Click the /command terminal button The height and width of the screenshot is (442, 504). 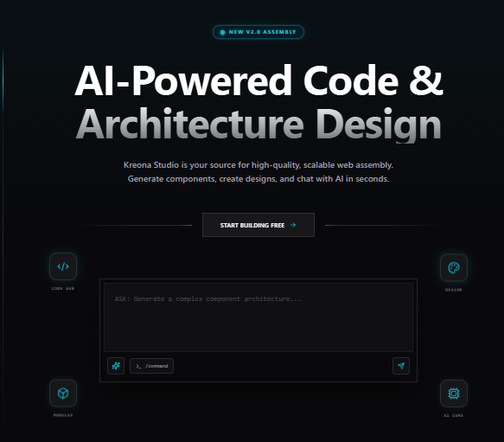pyautogui.click(x=151, y=366)
